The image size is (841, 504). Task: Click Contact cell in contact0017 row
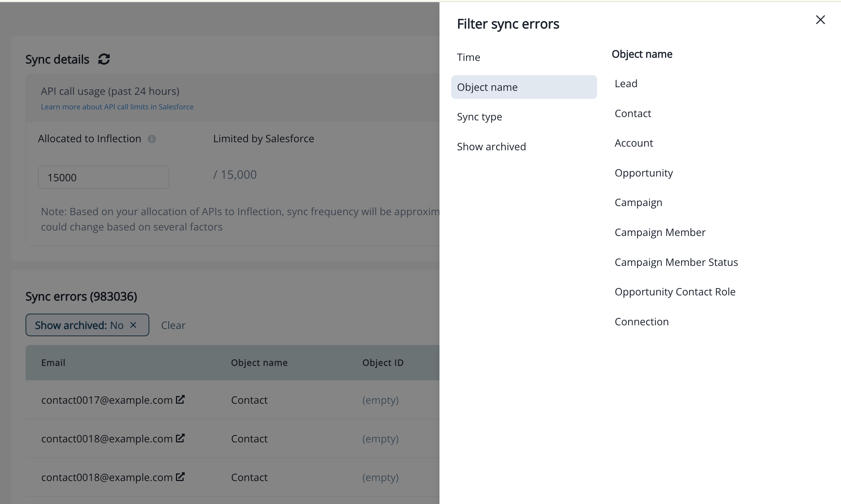coord(249,400)
